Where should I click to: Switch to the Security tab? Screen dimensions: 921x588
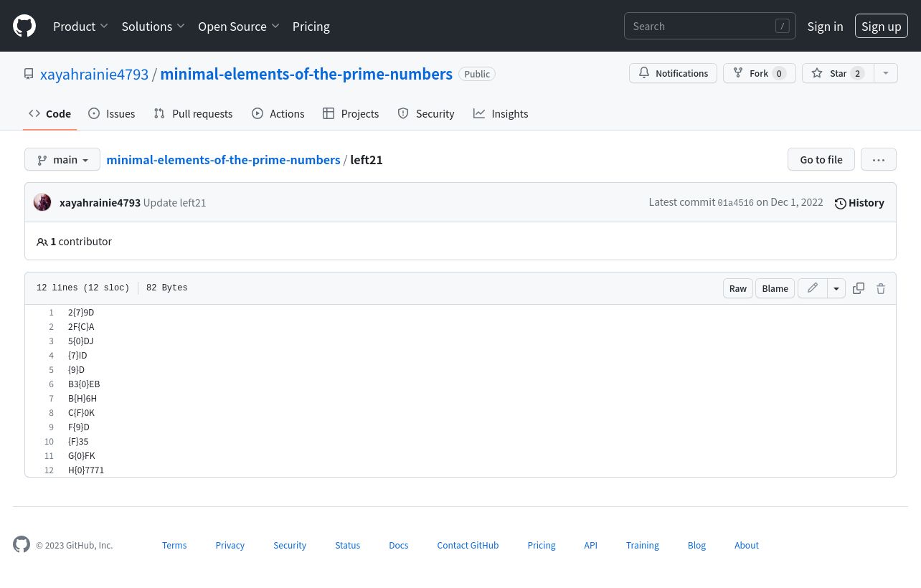(x=426, y=113)
